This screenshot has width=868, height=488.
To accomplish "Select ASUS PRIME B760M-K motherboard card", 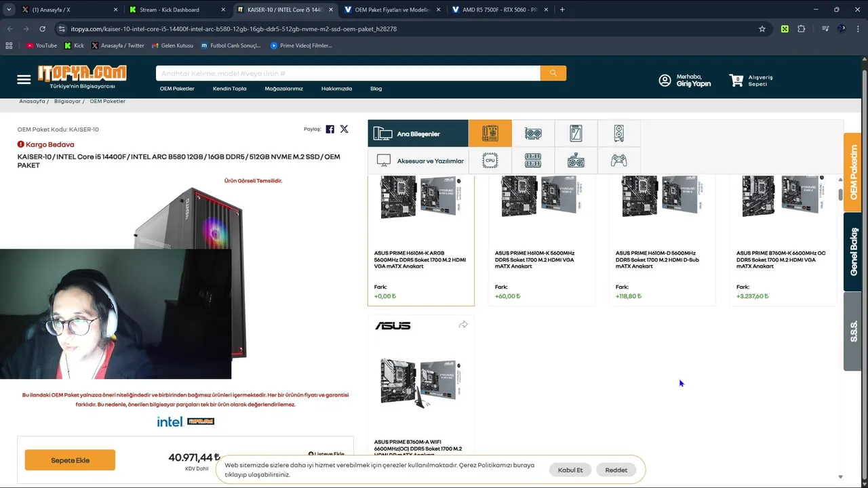I will point(783,240).
